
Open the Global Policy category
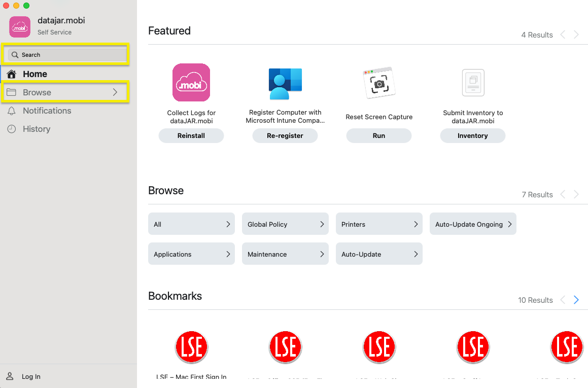pos(285,224)
